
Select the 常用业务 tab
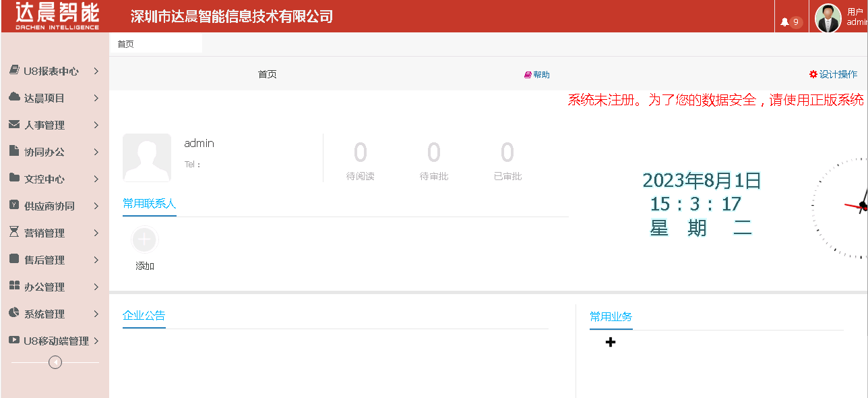tap(611, 316)
